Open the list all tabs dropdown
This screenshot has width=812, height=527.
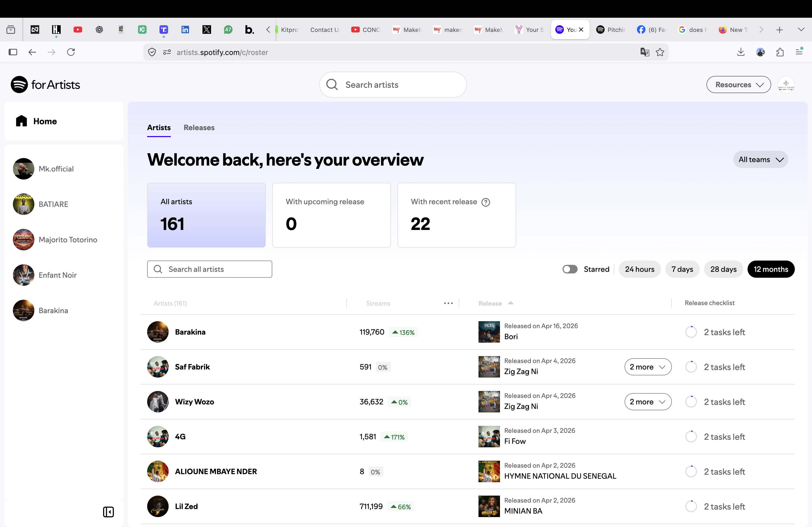[801, 30]
